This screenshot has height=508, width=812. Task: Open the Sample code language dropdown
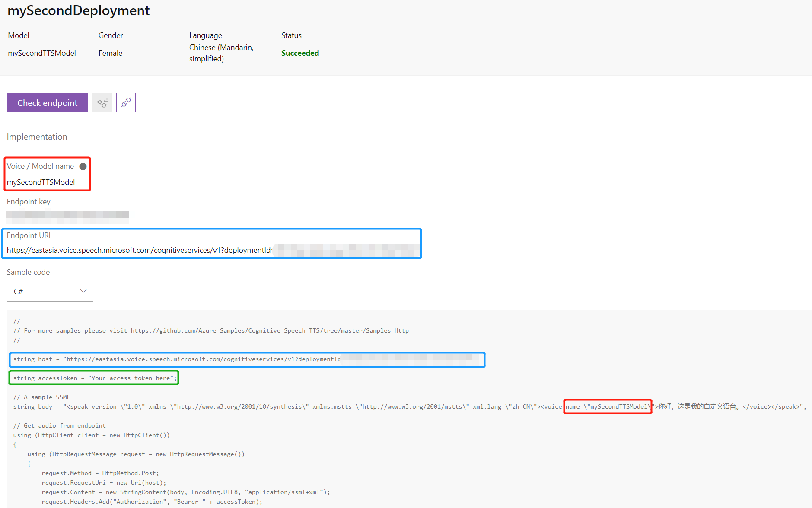(50, 291)
